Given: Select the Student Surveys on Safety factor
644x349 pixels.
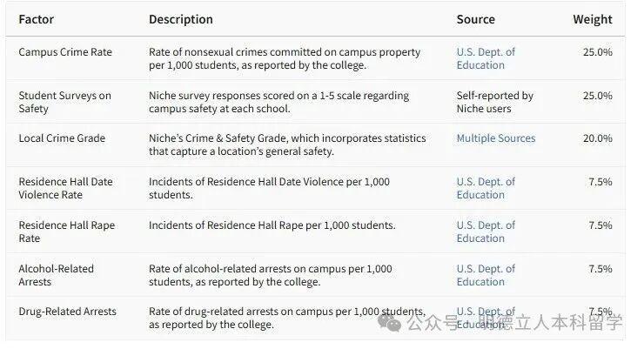Looking at the screenshot, I should [x=64, y=102].
